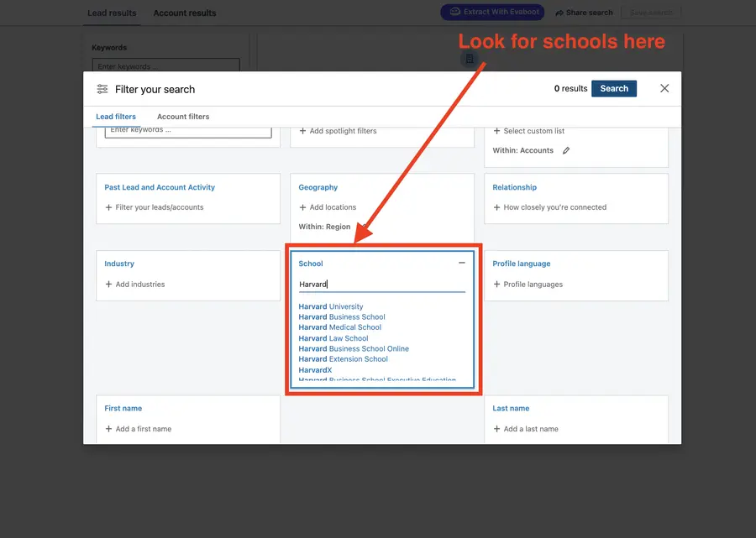Close the Filter your search dialog
The image size is (756, 538).
click(x=664, y=88)
